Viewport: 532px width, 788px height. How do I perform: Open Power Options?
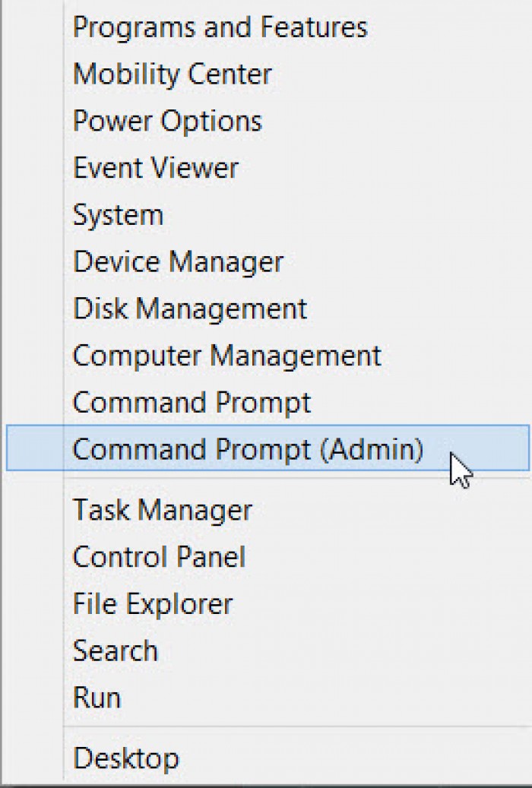tap(166, 121)
